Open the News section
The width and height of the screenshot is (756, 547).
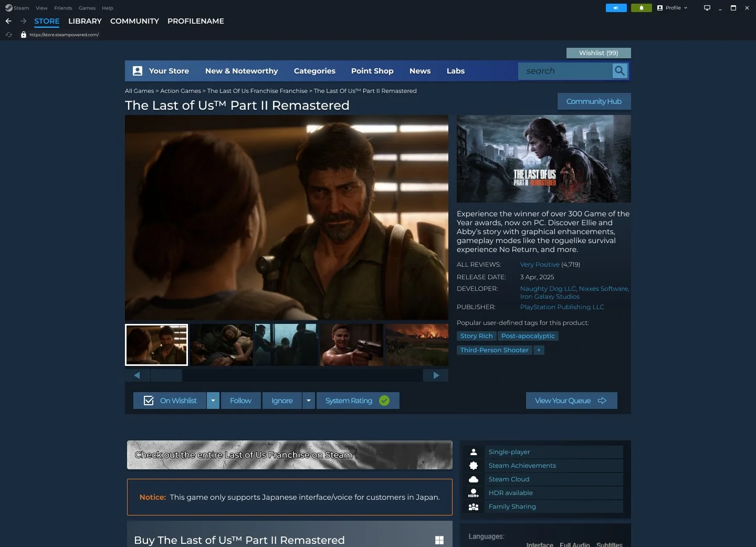coord(420,71)
